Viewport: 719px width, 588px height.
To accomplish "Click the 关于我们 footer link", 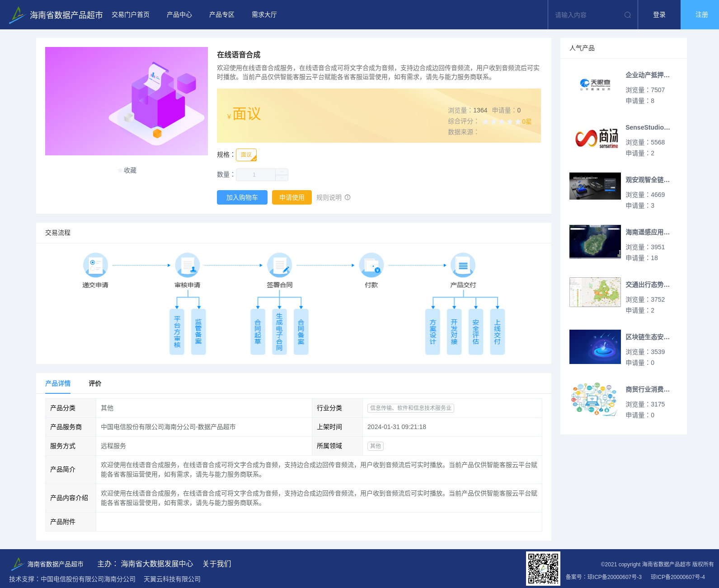I will [x=217, y=564].
